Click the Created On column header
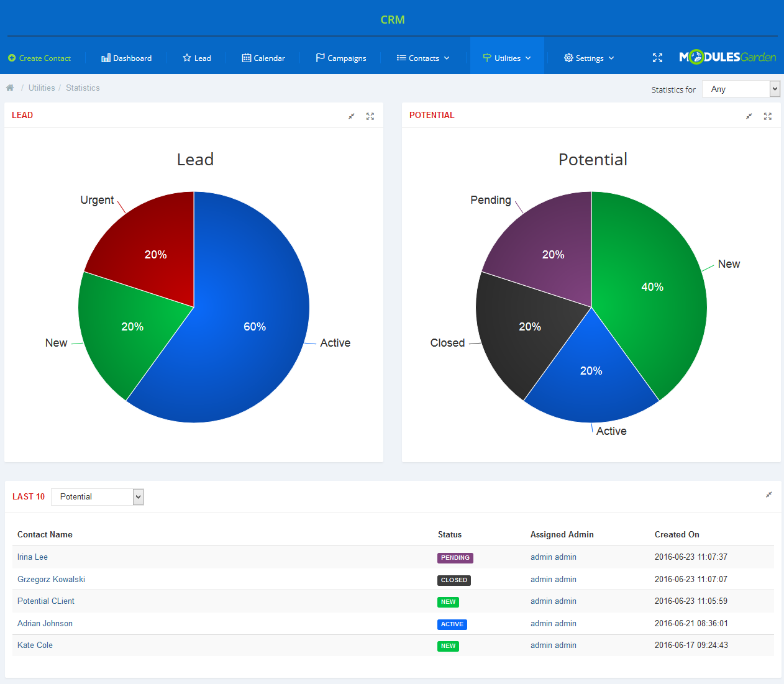This screenshot has width=784, height=684. 677,534
